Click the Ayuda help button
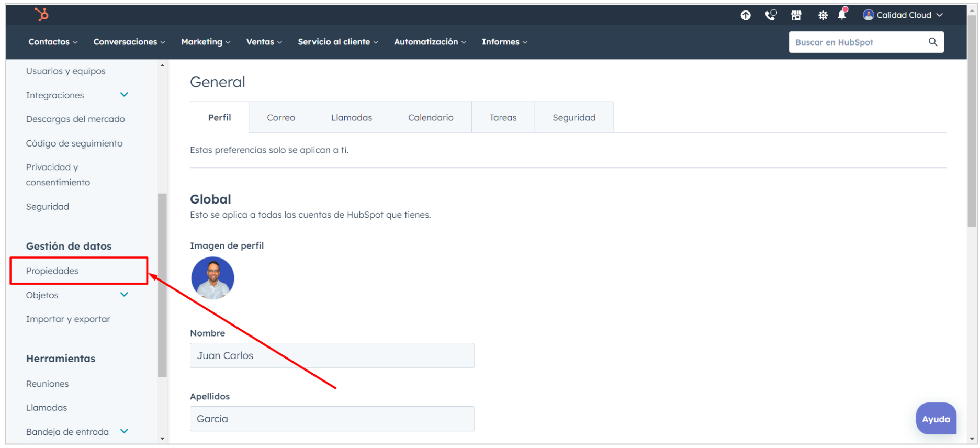This screenshot has height=448, width=980. pyautogui.click(x=936, y=419)
